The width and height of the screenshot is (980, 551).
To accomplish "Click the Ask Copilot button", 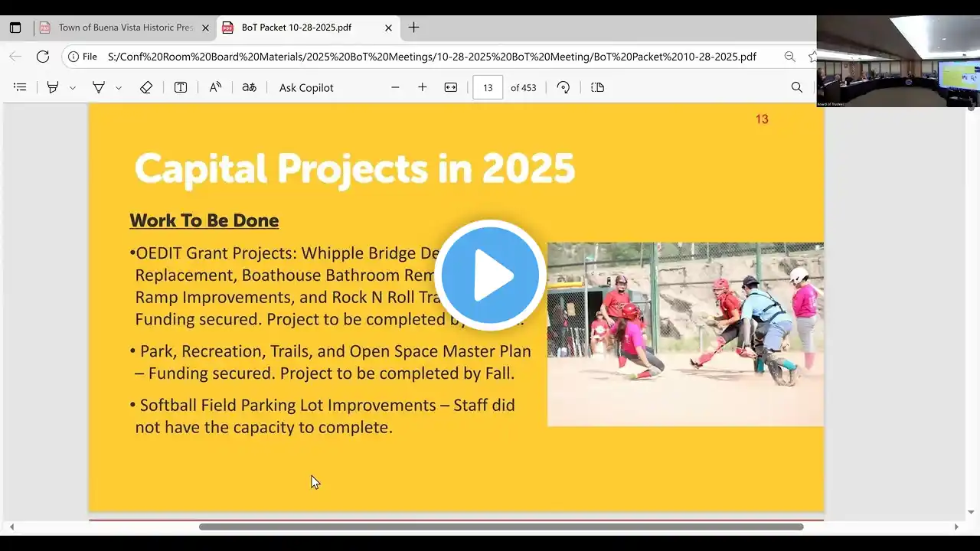I will (x=306, y=87).
